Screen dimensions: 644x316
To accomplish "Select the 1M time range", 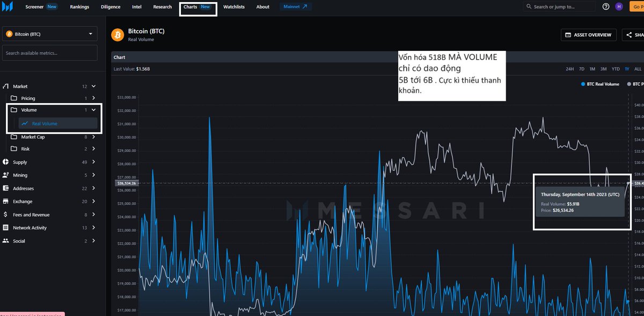I will (592, 69).
